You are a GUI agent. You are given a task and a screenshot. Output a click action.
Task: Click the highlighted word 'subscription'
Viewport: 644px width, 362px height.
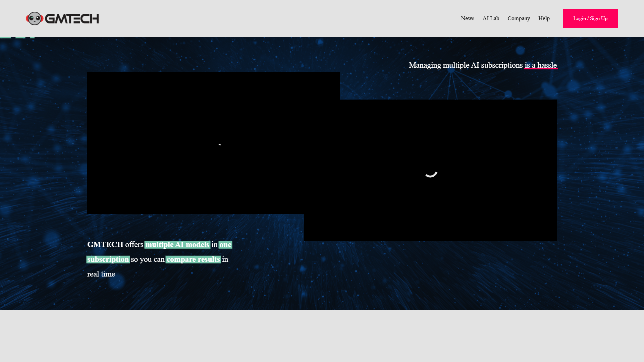coord(108,259)
